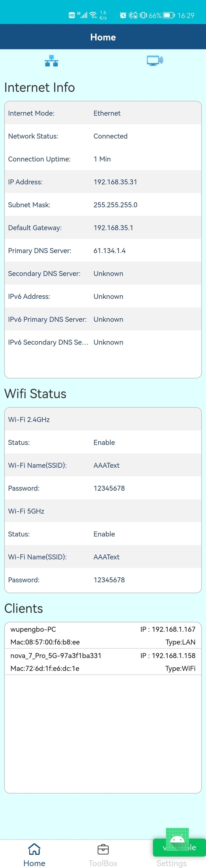Tap the Wi-Fi 2.4GHz section header
The height and width of the screenshot is (868, 206).
pos(103,419)
